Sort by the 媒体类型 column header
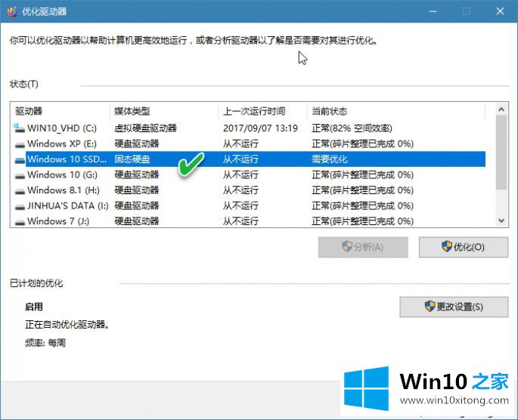 pos(164,111)
